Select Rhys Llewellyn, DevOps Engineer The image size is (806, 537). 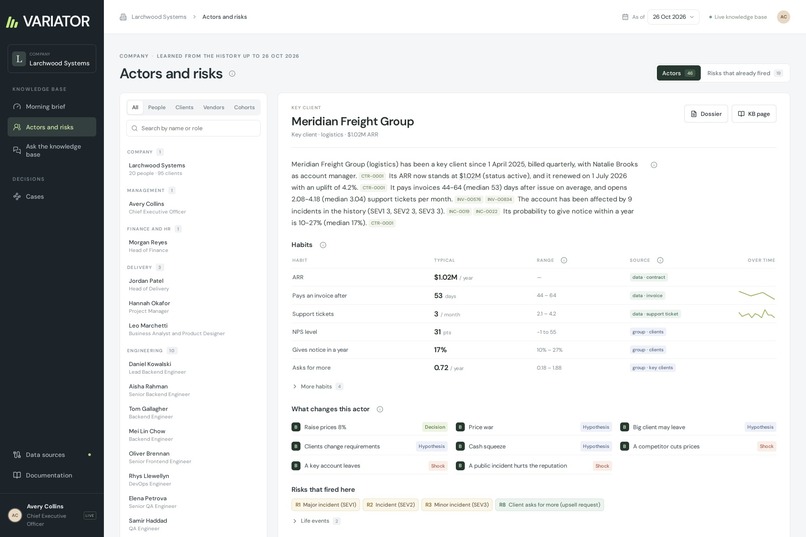click(x=193, y=479)
